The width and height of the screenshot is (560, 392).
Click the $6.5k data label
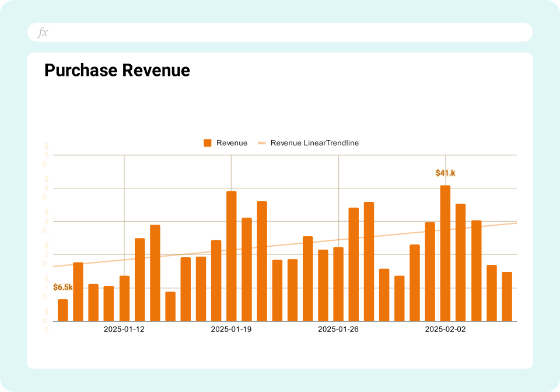(x=63, y=287)
